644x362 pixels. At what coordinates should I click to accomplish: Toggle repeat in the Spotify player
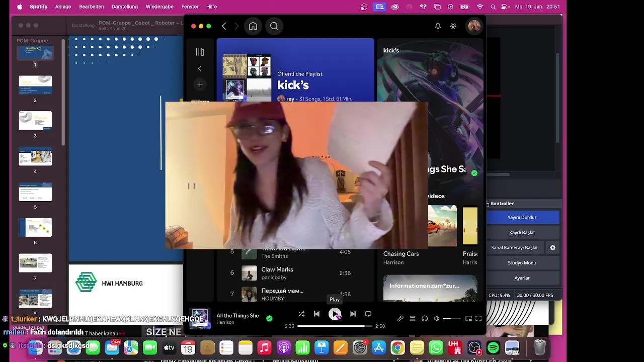pos(368,314)
